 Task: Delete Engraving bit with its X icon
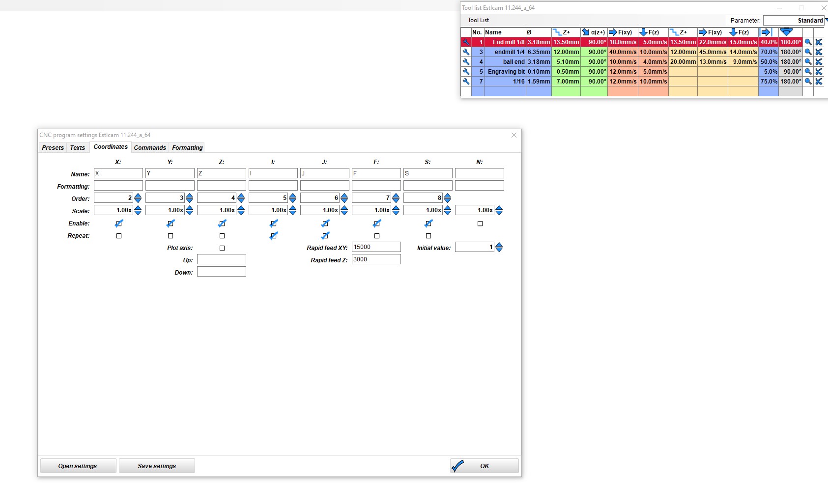tap(819, 72)
